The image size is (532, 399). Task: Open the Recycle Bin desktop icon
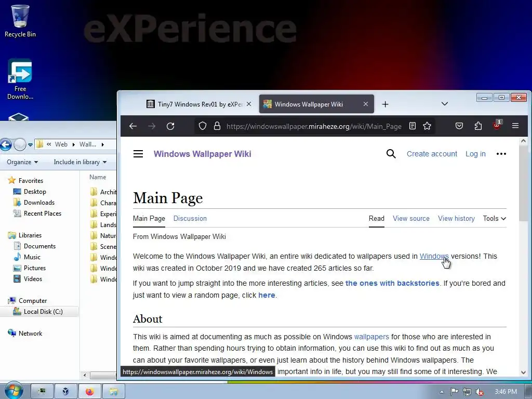20,21
